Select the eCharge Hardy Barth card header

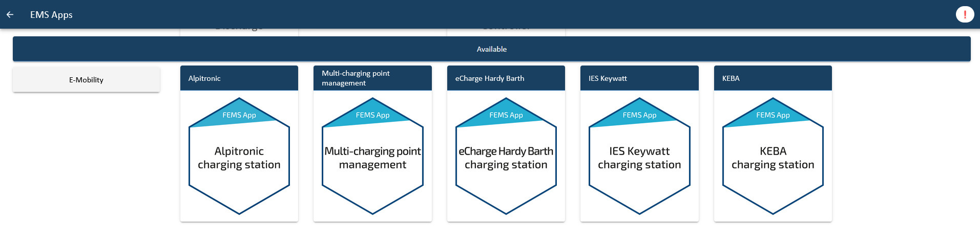click(506, 78)
